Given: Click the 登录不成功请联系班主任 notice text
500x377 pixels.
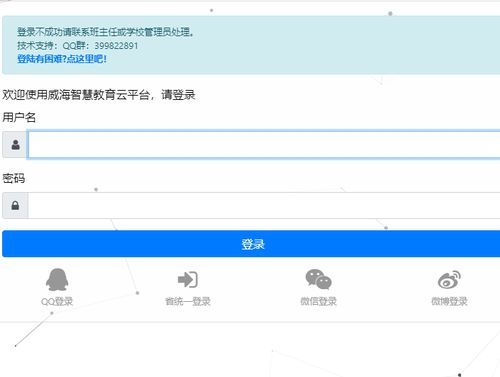Looking at the screenshot, I should point(105,32).
